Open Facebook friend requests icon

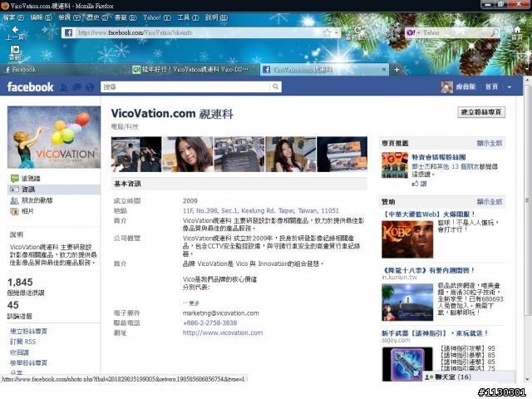(64, 87)
